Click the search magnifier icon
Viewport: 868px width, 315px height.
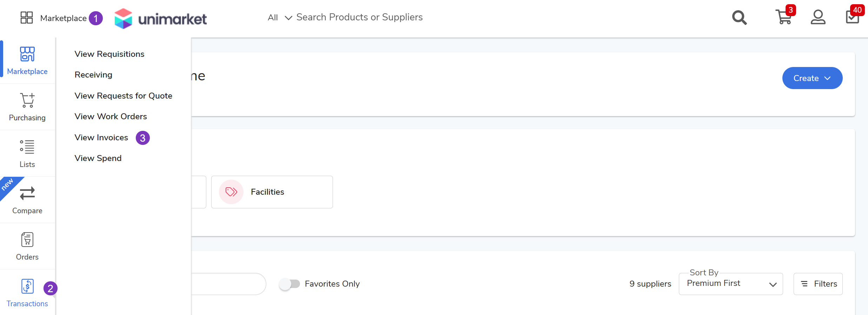pos(739,18)
